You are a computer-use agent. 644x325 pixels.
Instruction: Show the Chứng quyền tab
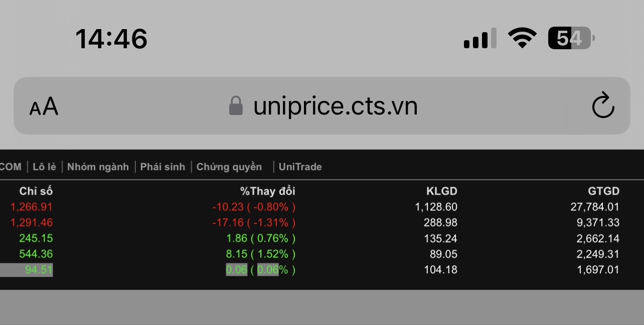point(229,167)
